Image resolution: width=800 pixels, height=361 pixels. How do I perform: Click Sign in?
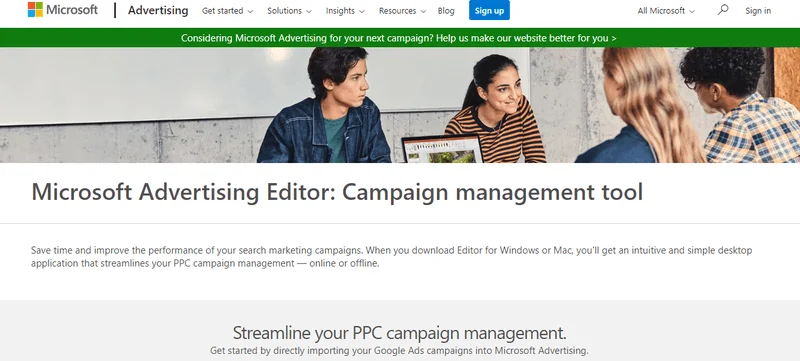[x=758, y=11]
